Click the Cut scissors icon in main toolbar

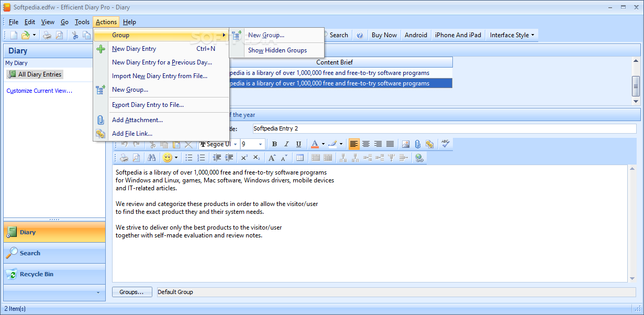point(75,35)
